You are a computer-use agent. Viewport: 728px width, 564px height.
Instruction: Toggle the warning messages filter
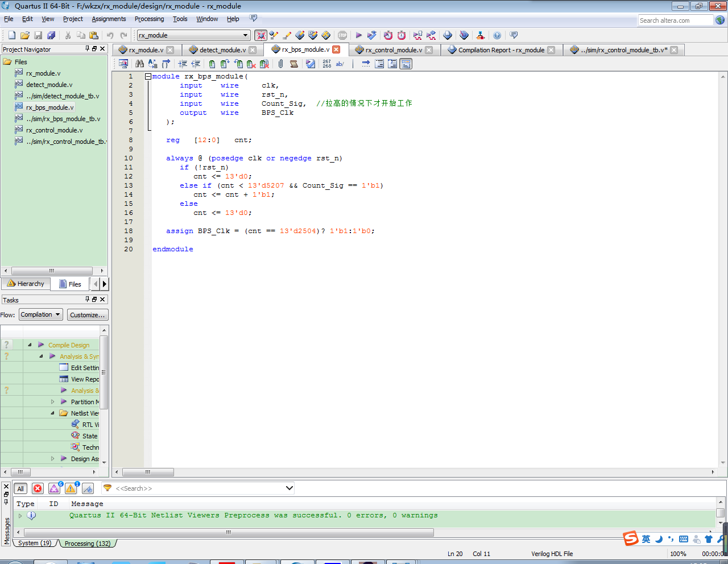click(x=71, y=488)
